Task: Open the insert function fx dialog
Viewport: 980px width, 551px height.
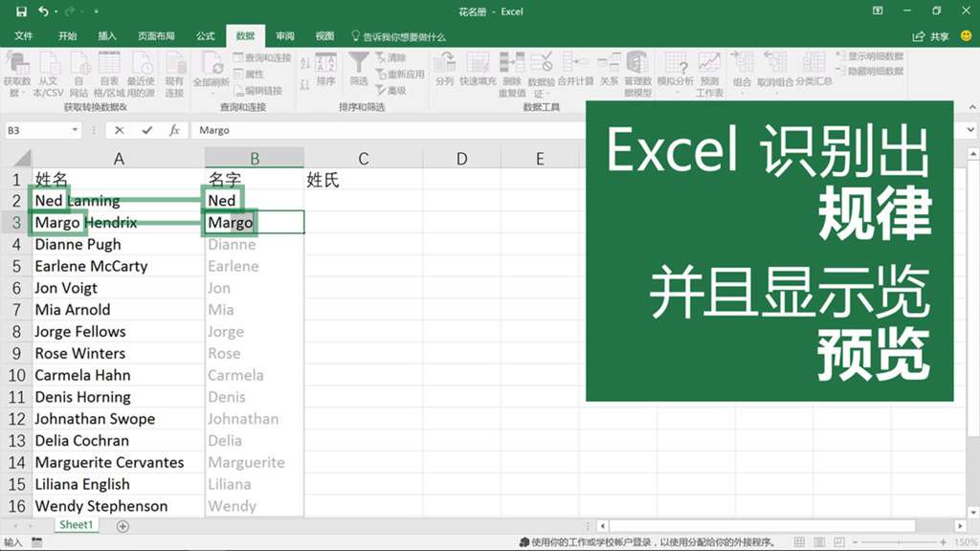Action: point(174,130)
